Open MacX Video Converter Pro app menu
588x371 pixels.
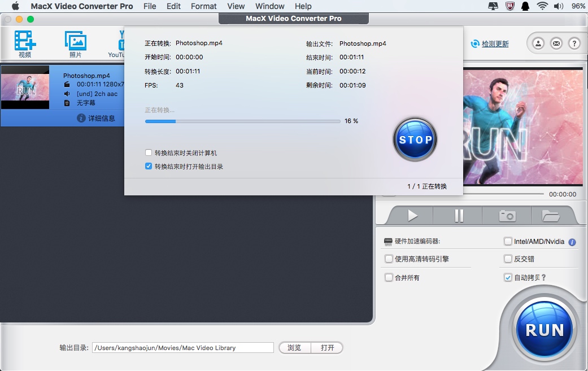pyautogui.click(x=82, y=6)
